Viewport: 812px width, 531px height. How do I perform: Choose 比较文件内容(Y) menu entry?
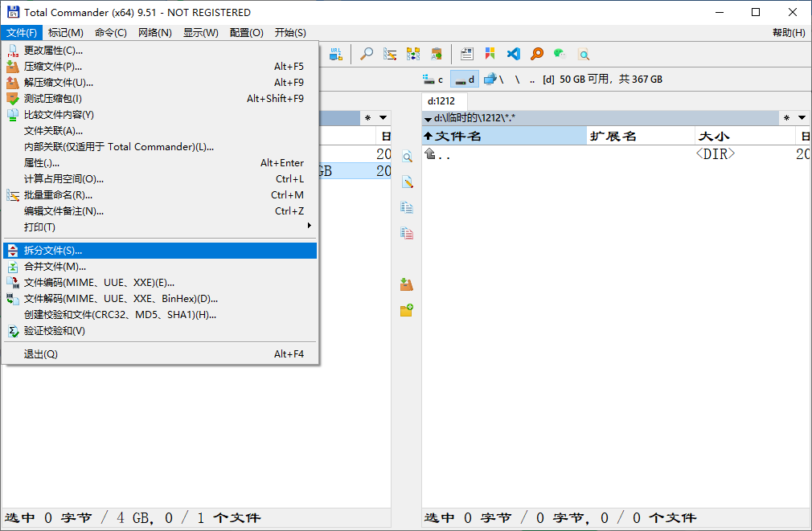click(160, 114)
